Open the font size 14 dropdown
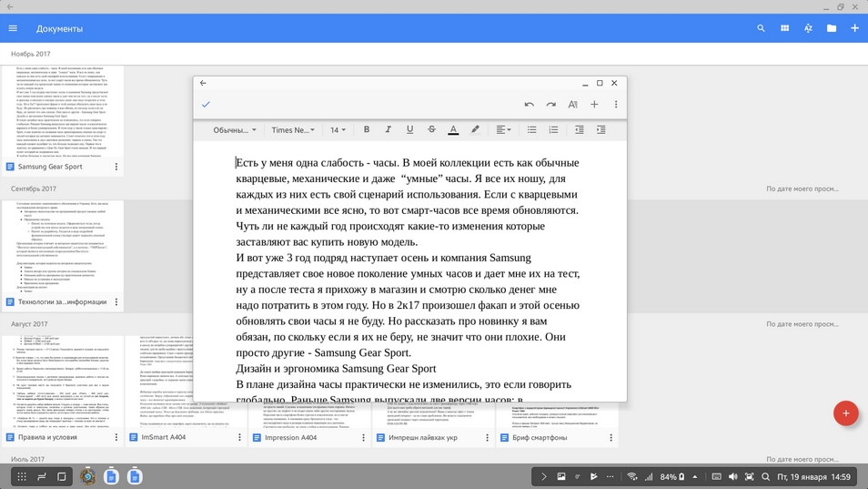 [x=338, y=130]
